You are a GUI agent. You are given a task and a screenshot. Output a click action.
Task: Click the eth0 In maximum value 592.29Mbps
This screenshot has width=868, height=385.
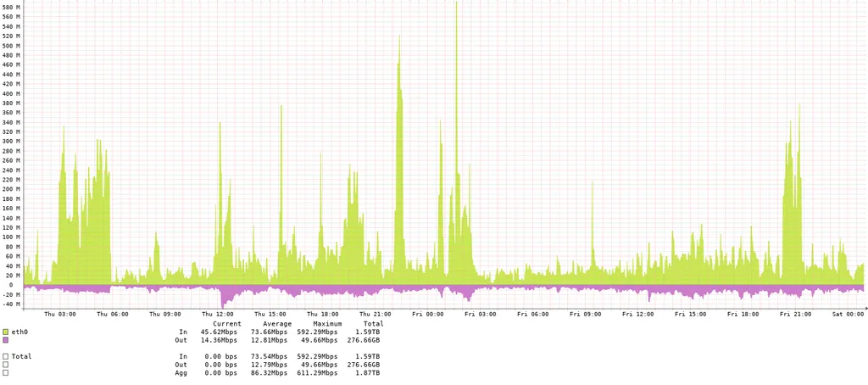pyautogui.click(x=320, y=332)
